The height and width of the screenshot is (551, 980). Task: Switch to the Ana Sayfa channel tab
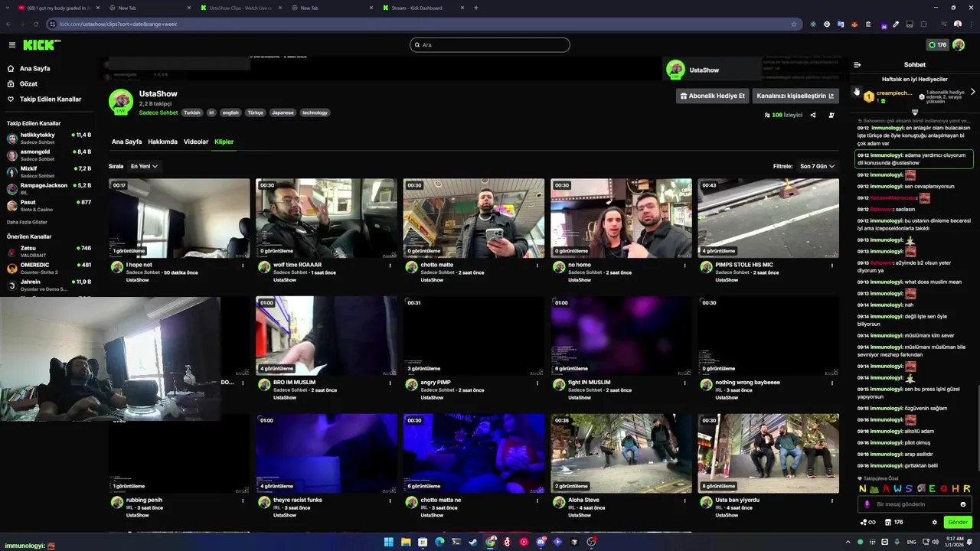click(x=126, y=142)
